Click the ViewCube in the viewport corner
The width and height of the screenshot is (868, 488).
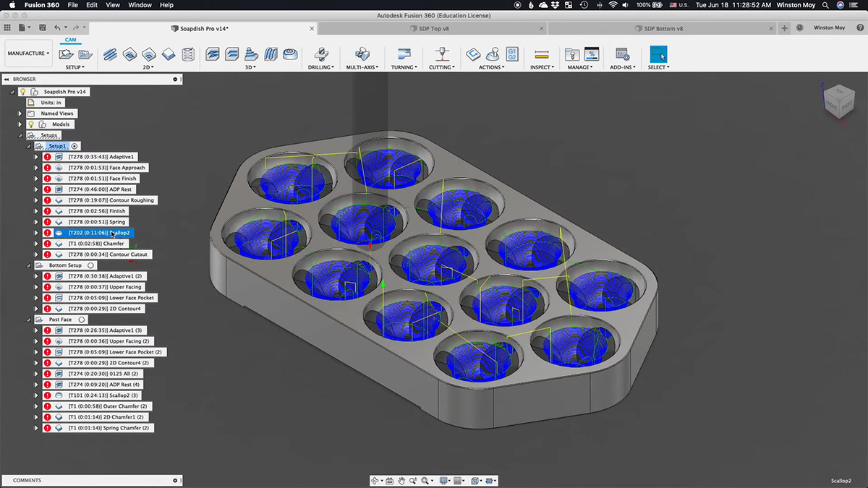pyautogui.click(x=838, y=100)
